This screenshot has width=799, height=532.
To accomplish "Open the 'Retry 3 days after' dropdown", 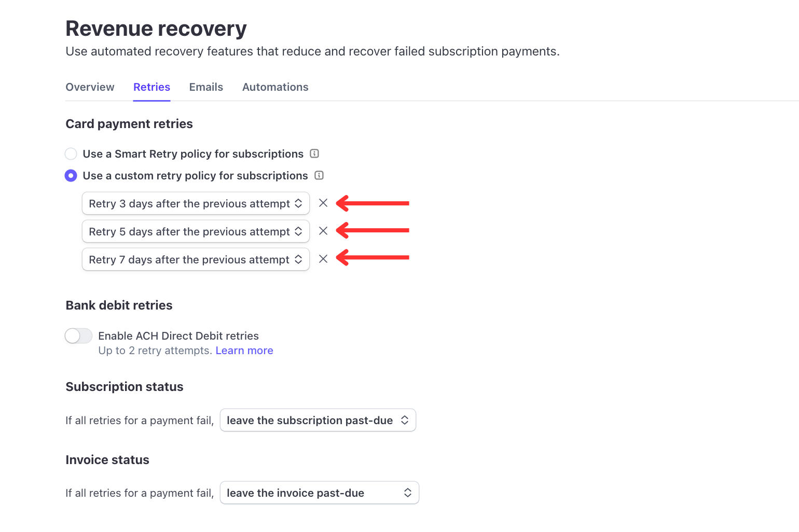I will point(196,203).
